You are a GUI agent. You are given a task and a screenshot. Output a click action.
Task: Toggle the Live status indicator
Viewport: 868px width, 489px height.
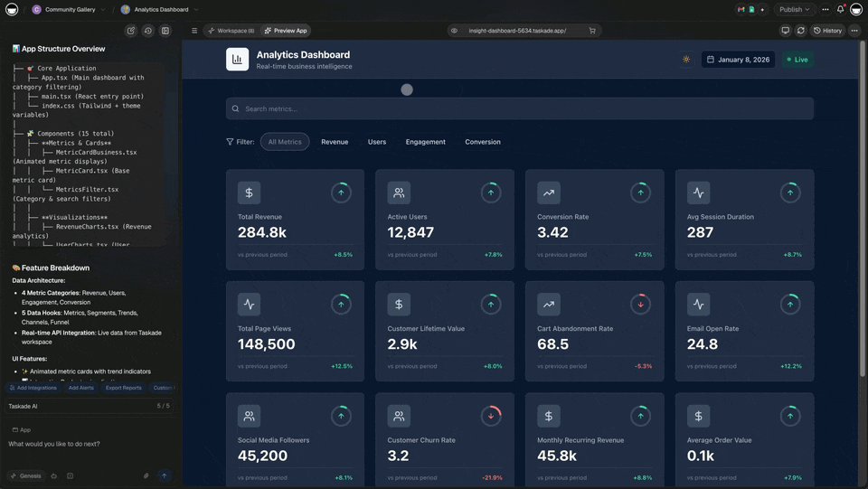tap(797, 60)
